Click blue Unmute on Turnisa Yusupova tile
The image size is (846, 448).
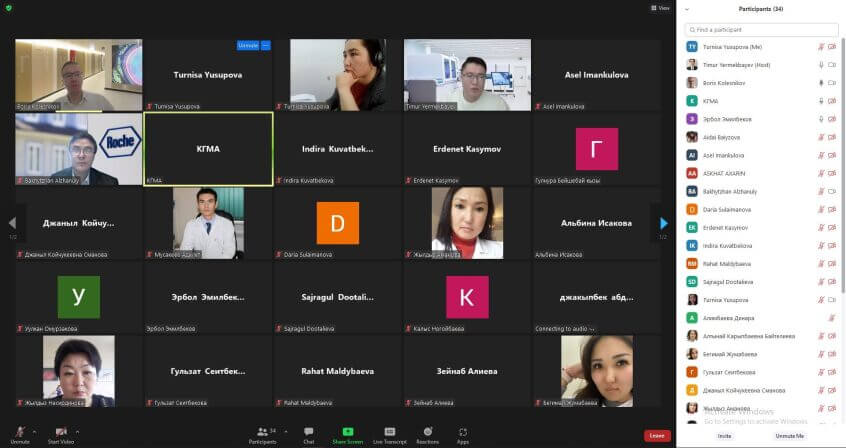pos(247,46)
